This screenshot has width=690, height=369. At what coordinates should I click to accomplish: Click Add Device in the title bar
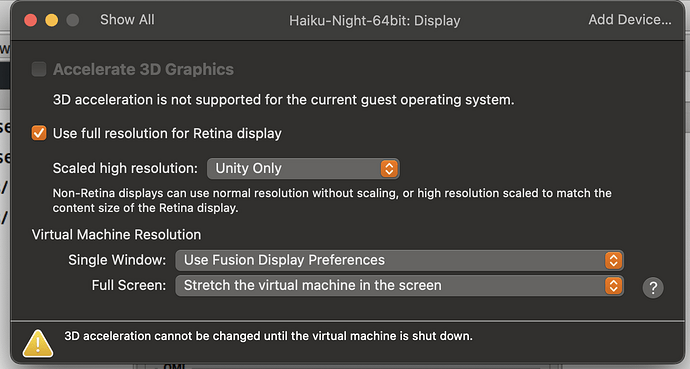point(630,20)
